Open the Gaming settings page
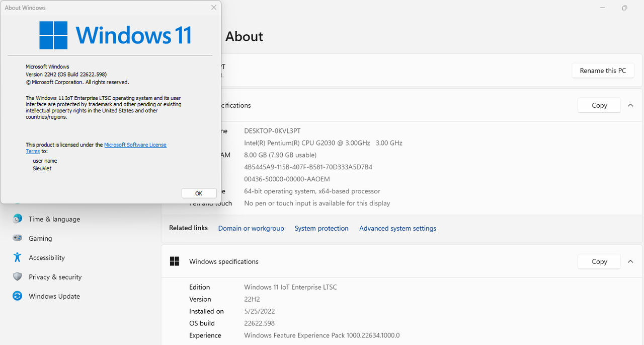The height and width of the screenshot is (345, 644). tap(40, 238)
